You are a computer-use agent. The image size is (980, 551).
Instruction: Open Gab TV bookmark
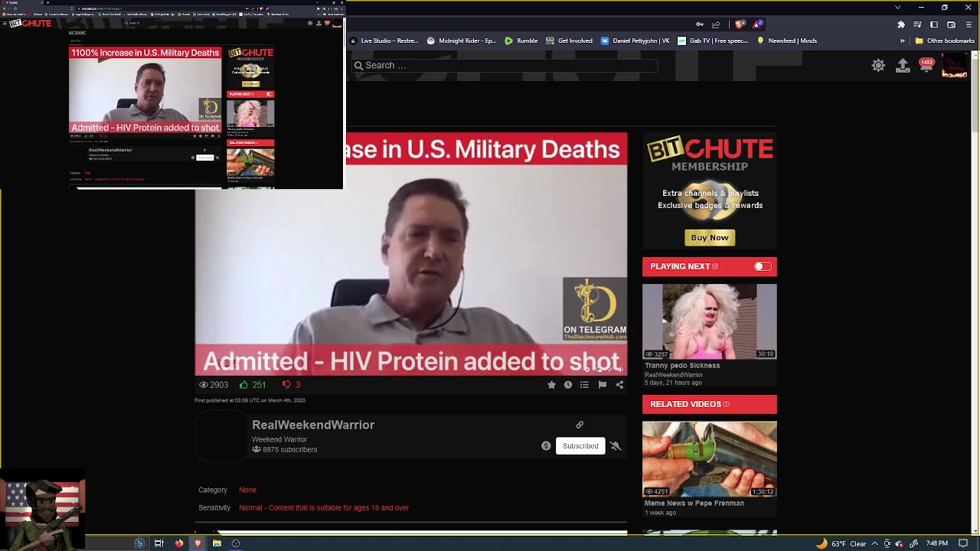[x=713, y=41]
